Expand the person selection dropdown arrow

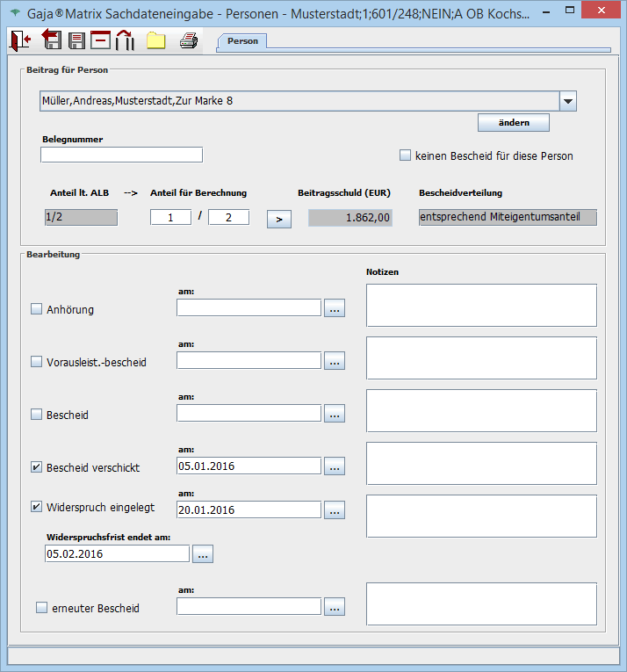click(x=568, y=101)
